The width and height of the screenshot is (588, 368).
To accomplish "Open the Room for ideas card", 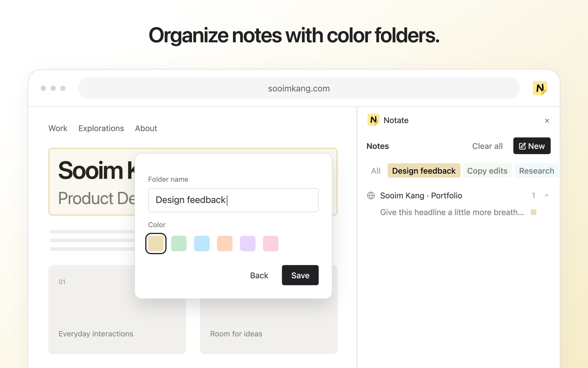I will (269, 310).
